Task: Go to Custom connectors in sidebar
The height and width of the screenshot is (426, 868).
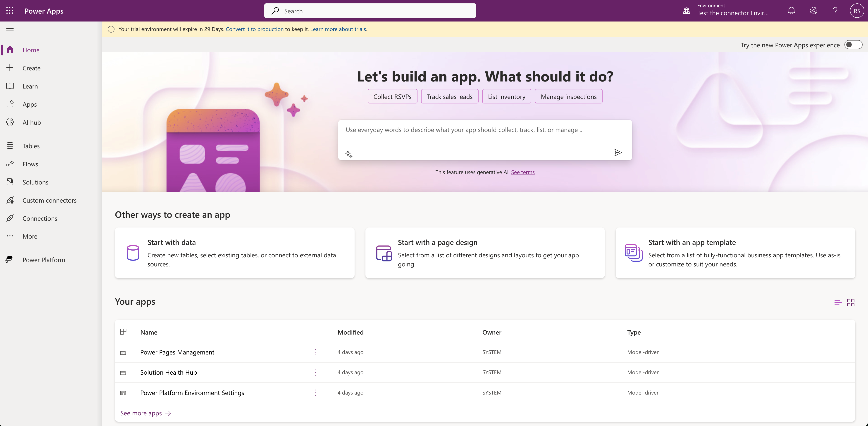Action: tap(49, 200)
